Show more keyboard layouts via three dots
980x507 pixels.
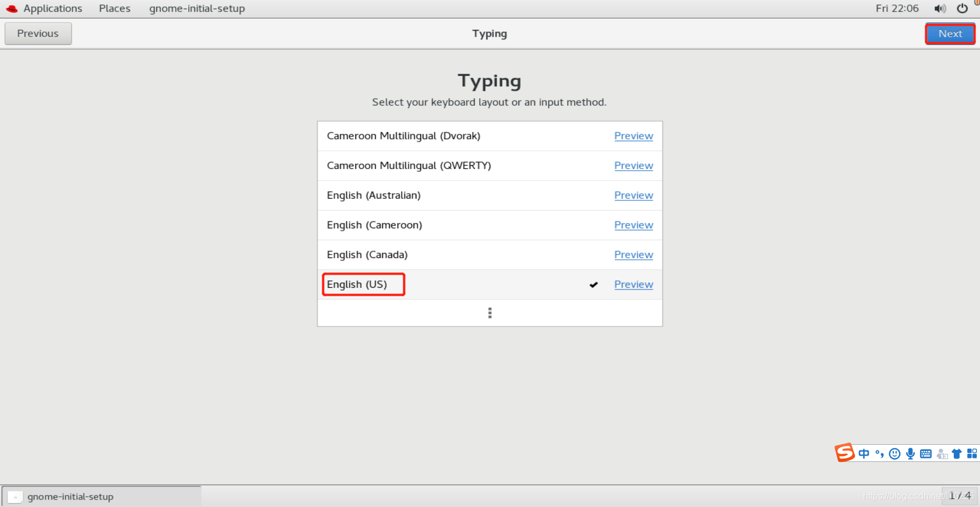[x=490, y=313]
